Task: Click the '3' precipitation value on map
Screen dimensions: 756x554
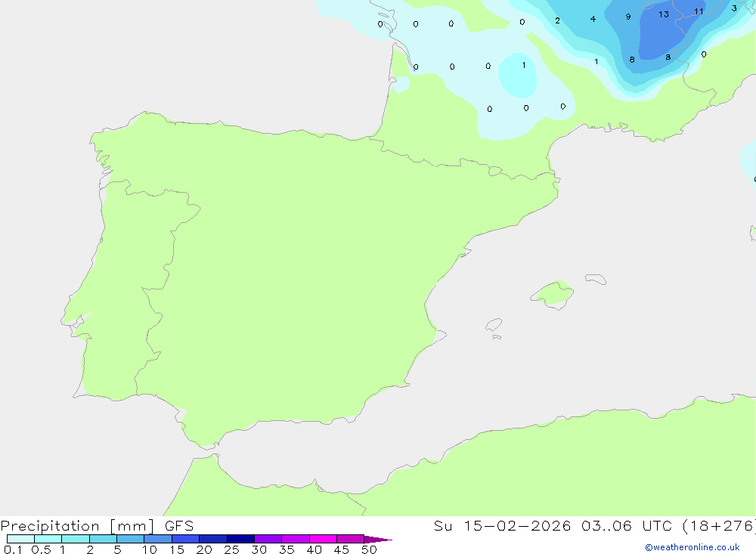Action: tap(734, 8)
